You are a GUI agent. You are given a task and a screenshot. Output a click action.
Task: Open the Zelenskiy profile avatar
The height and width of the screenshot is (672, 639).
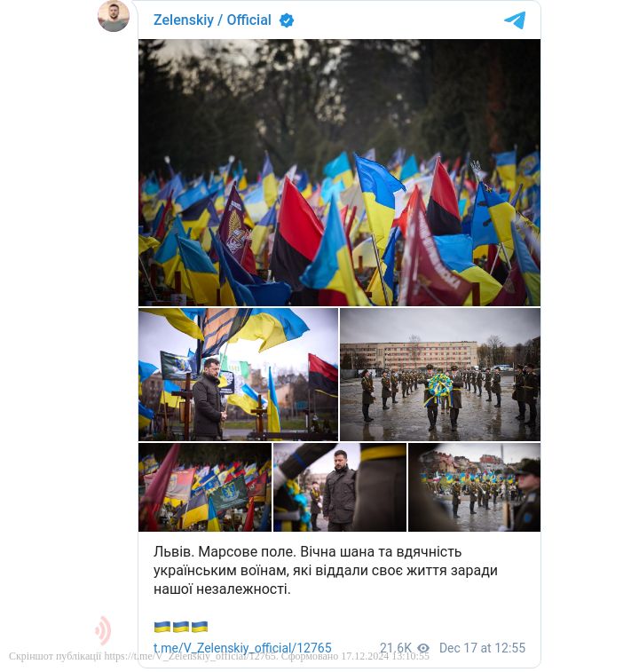coord(114,16)
